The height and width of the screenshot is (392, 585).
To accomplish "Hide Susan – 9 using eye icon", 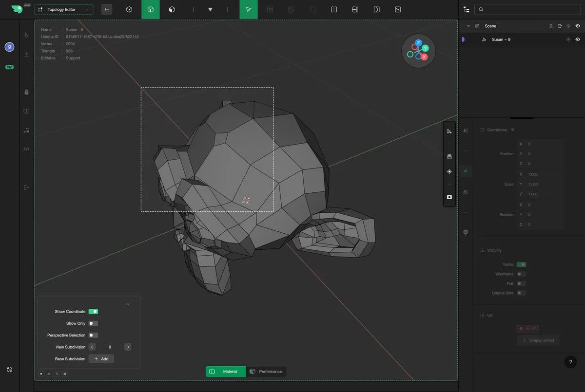I will 578,39.
